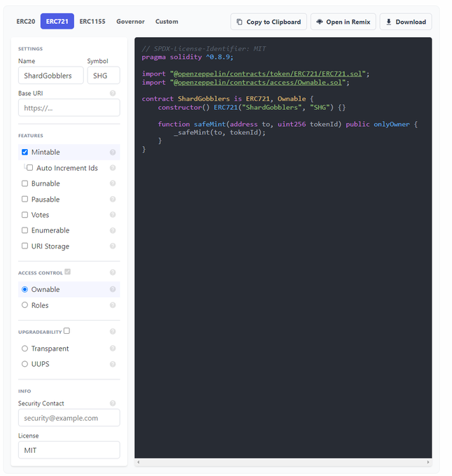Enable the Burnable checkbox
Viewport: 452px width, 476px height.
tap(25, 183)
